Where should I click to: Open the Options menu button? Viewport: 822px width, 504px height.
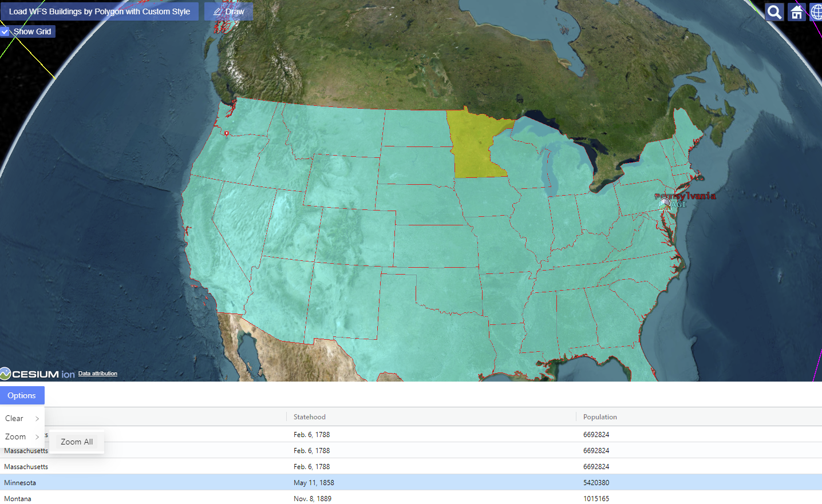click(22, 395)
